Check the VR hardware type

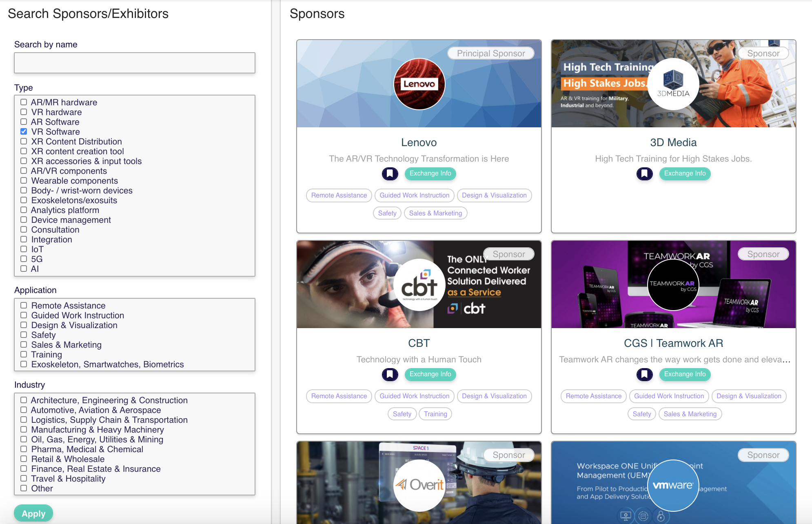[24, 112]
